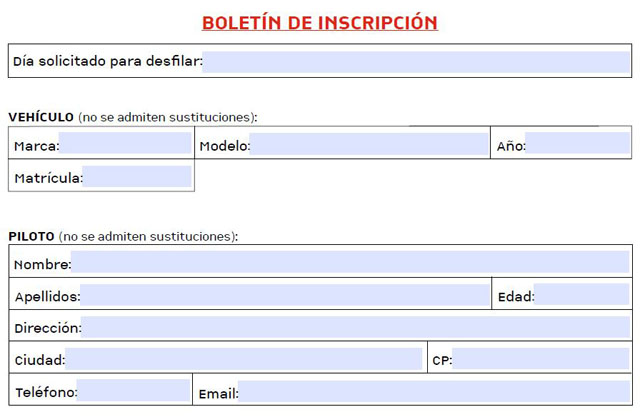
Task: Select the Edad field
Action: pyautogui.click(x=582, y=295)
